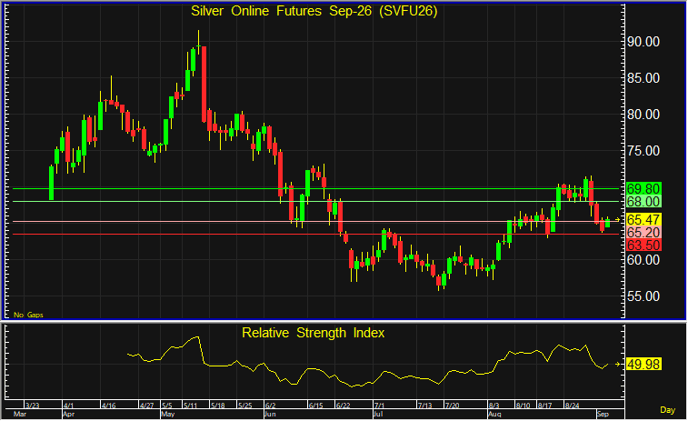Click the 7/13 date axis label
The image size is (688, 421).
point(425,405)
